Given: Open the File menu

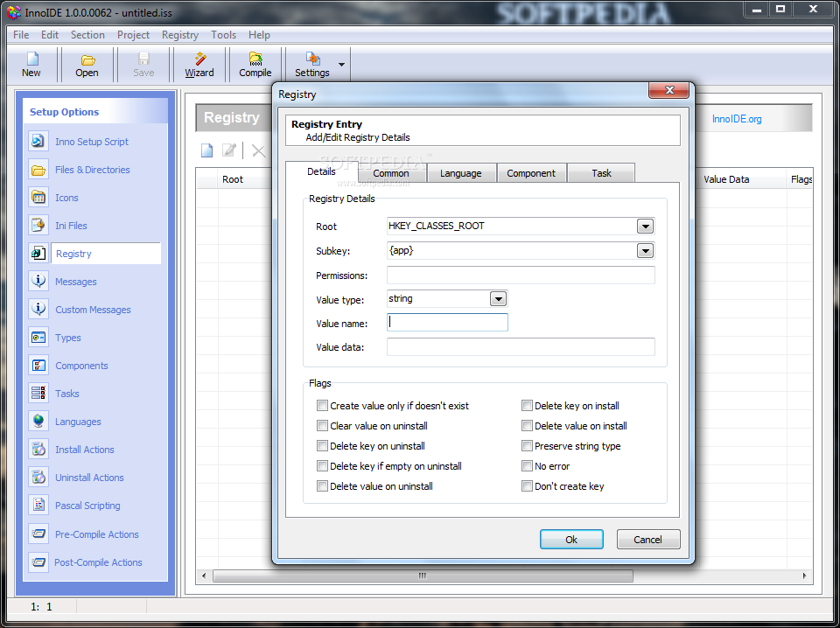Looking at the screenshot, I should [x=21, y=35].
